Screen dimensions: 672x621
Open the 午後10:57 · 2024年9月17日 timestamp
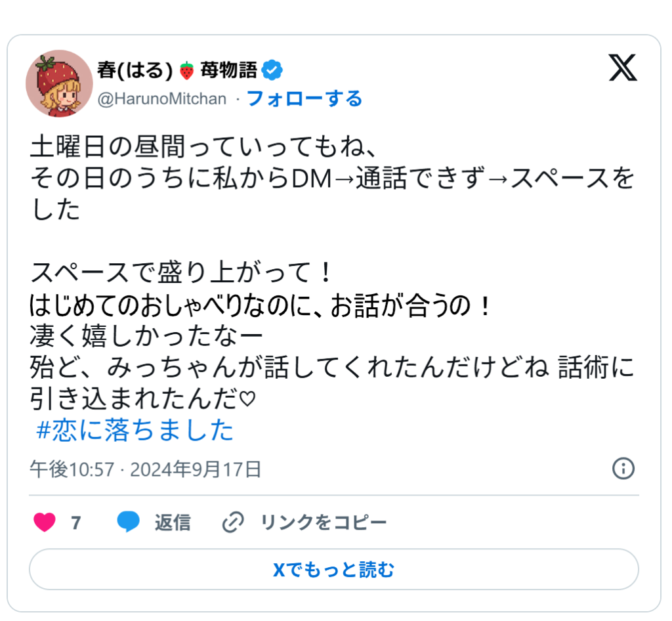pos(145,469)
